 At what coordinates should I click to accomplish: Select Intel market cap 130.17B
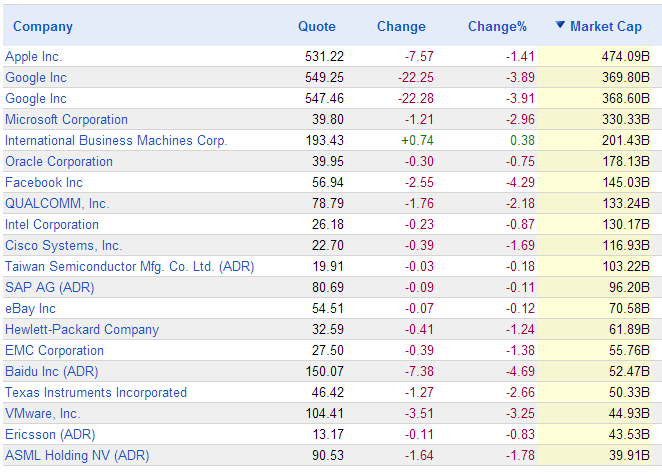(626, 225)
